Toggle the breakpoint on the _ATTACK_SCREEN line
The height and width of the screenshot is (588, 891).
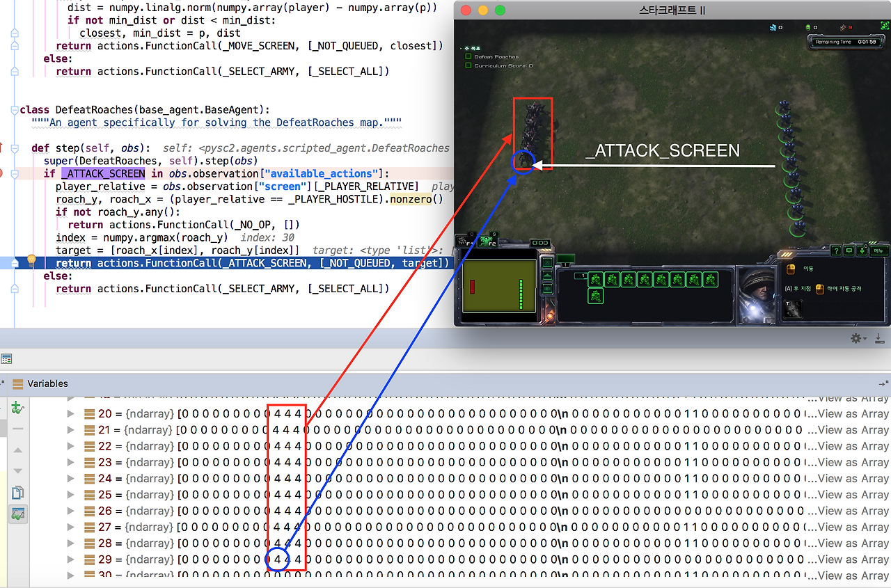coord(1,173)
